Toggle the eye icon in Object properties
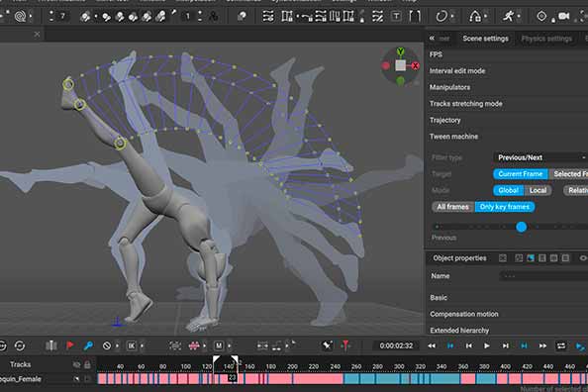The height and width of the screenshot is (392, 588). [583, 258]
